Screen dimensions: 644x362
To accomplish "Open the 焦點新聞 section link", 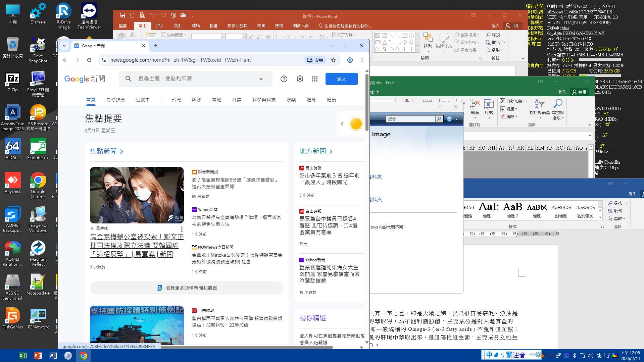I will pos(106,151).
